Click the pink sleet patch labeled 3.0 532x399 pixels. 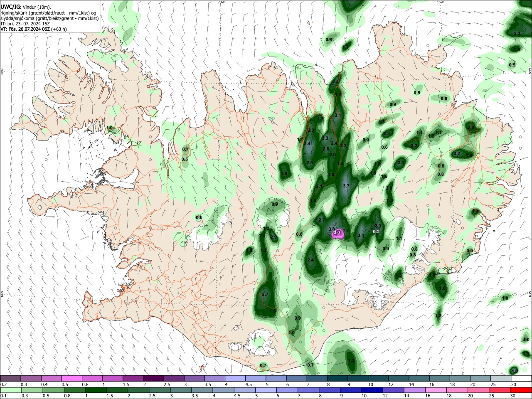337,234
